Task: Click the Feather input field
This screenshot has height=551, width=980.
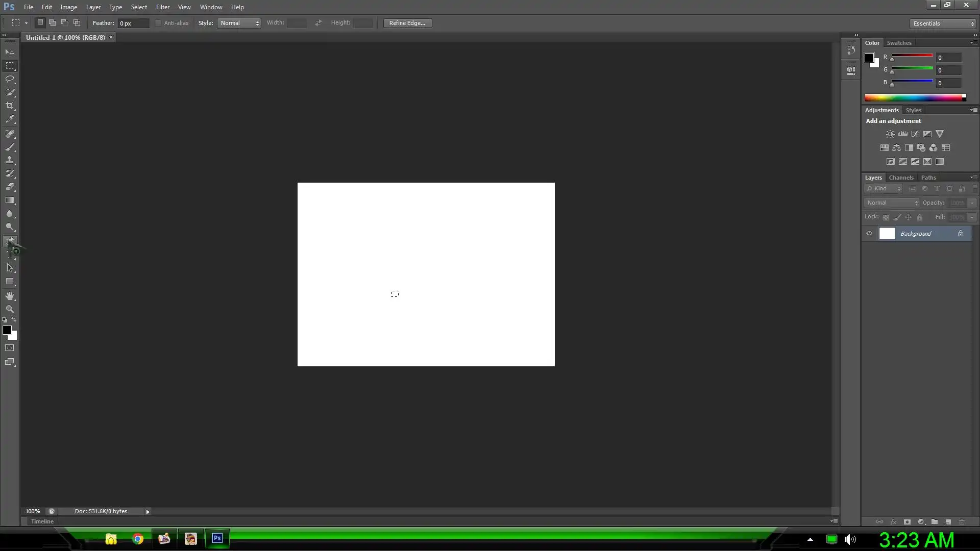Action: (133, 23)
